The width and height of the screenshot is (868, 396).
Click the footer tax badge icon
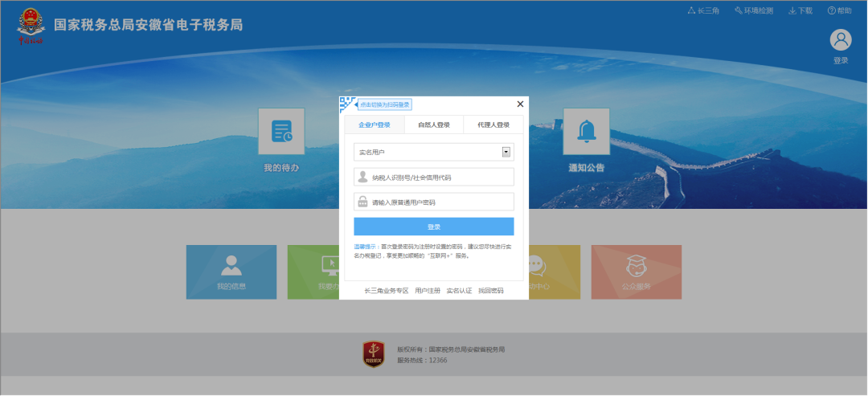374,354
